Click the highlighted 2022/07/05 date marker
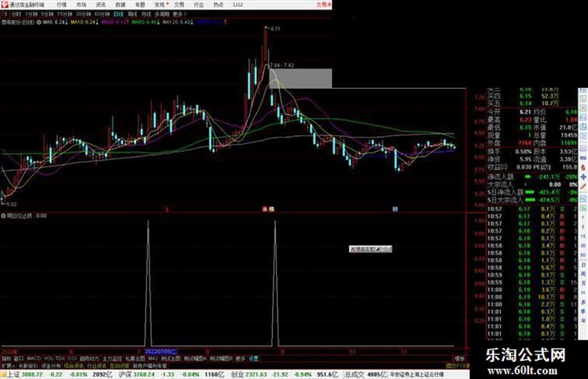This screenshot has width=588, height=379. [x=161, y=352]
